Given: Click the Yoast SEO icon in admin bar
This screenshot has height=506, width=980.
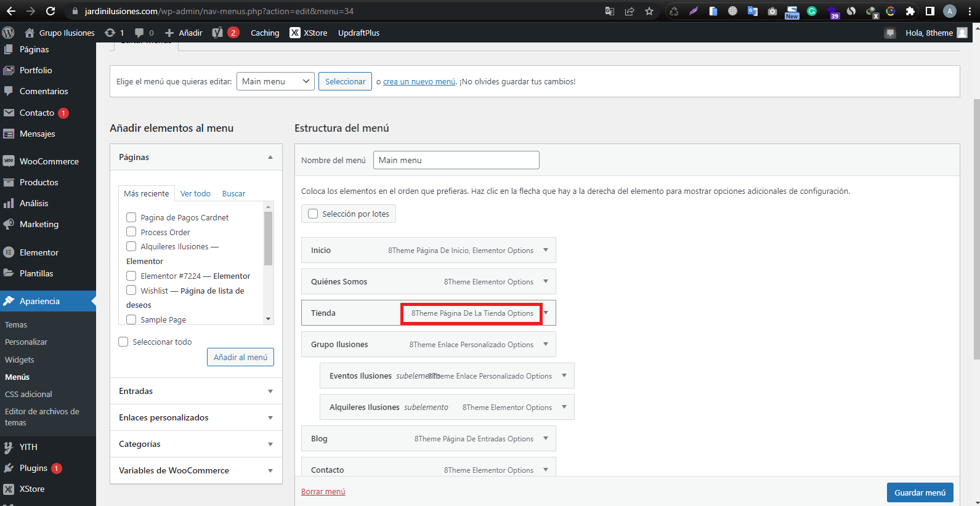Looking at the screenshot, I should (217, 33).
